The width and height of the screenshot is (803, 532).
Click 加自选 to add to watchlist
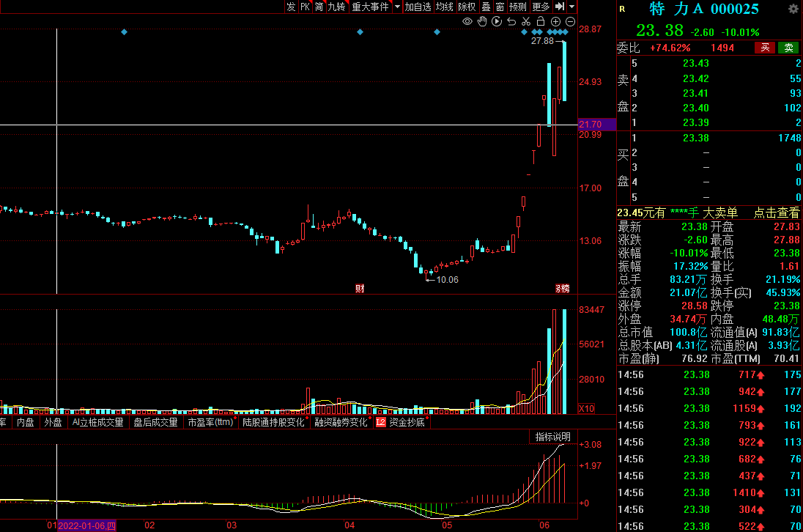point(418,7)
